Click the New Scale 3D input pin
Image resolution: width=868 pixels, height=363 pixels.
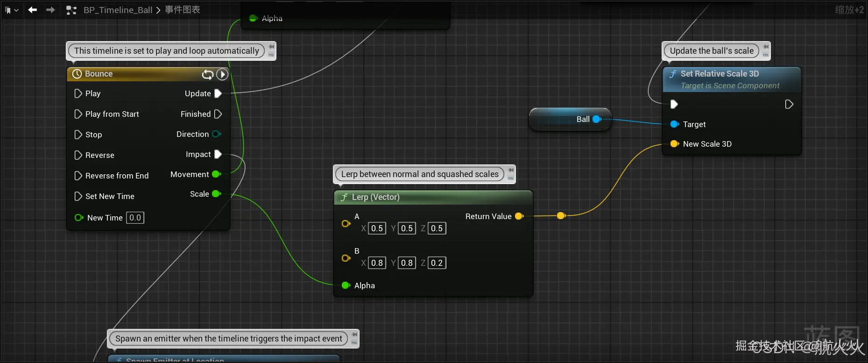pyautogui.click(x=675, y=144)
